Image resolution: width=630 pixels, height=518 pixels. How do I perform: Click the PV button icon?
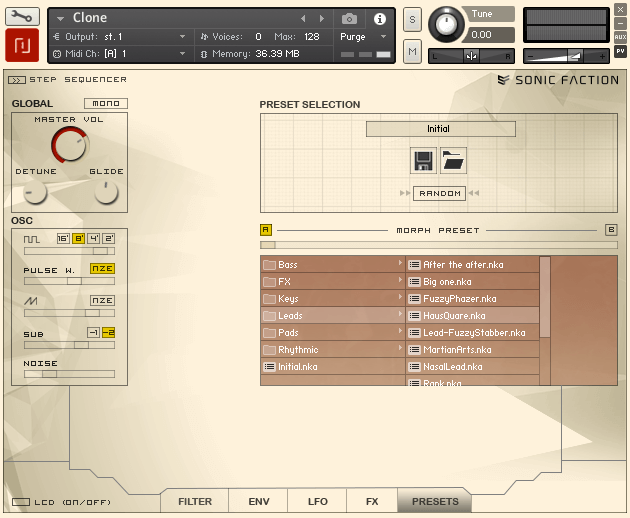620,51
